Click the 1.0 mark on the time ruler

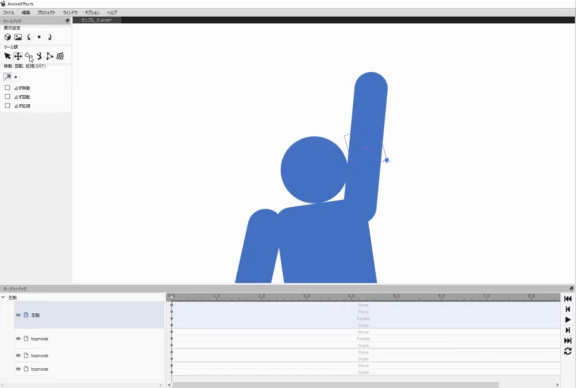click(x=216, y=296)
